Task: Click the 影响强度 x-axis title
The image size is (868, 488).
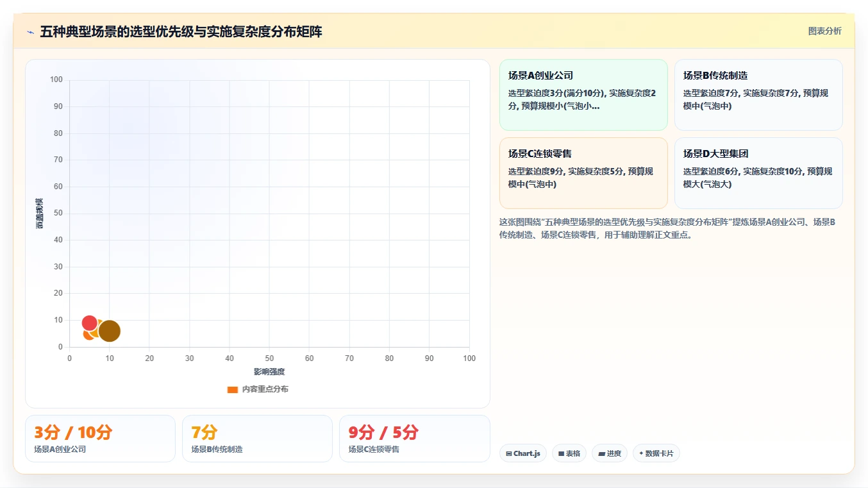Action: click(x=269, y=372)
